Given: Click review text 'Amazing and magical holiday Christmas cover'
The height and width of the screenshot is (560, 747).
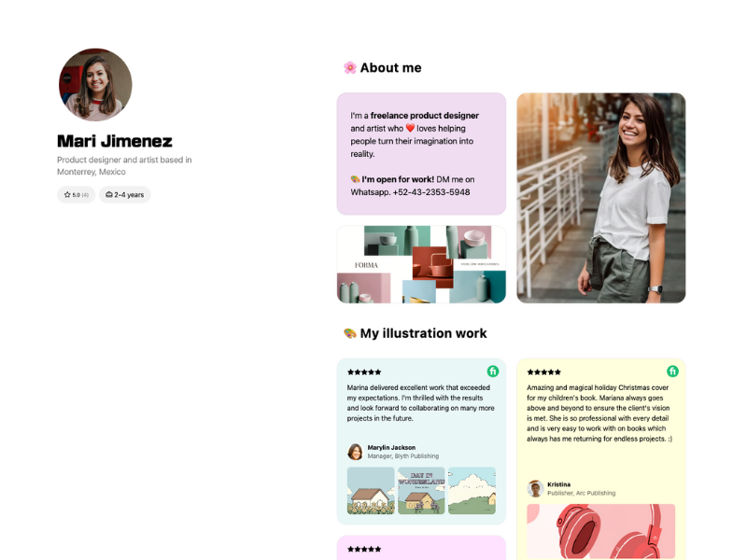Looking at the screenshot, I should coord(599,413).
